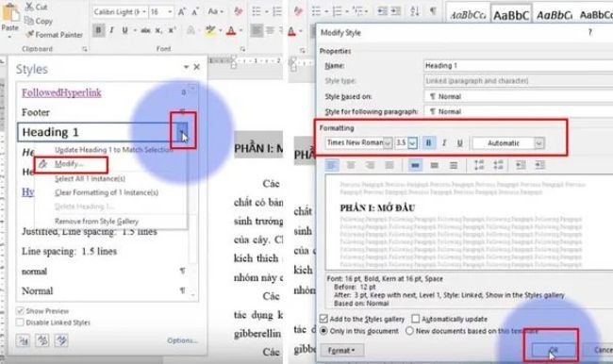Click New Style icon in the Styles pane
The height and width of the screenshot is (364, 613).
[23, 340]
